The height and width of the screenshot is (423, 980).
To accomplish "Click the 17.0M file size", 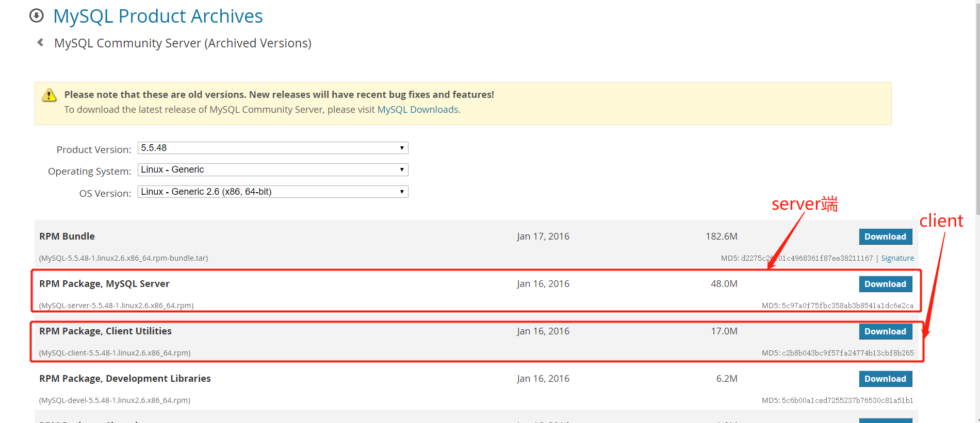I will pyautogui.click(x=724, y=331).
